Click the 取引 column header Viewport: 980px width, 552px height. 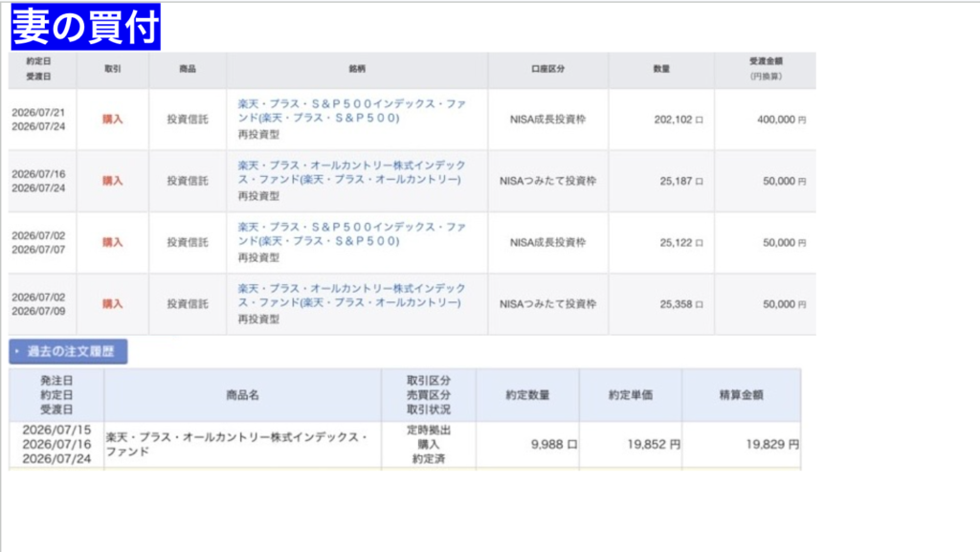click(113, 69)
